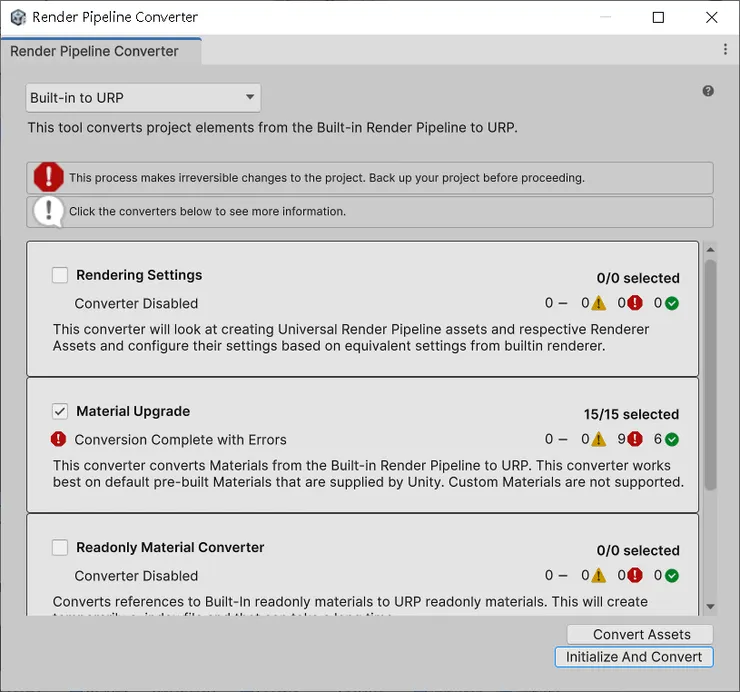
Task: Click the red irreversible-changes warning icon
Action: point(48,178)
